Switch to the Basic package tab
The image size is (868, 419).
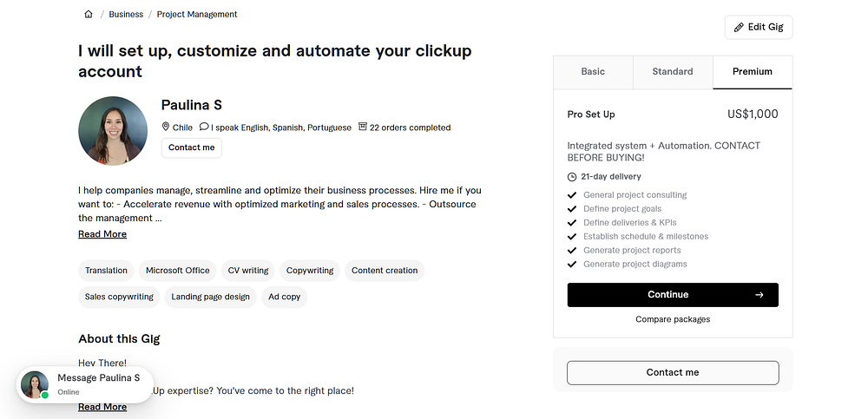point(593,72)
